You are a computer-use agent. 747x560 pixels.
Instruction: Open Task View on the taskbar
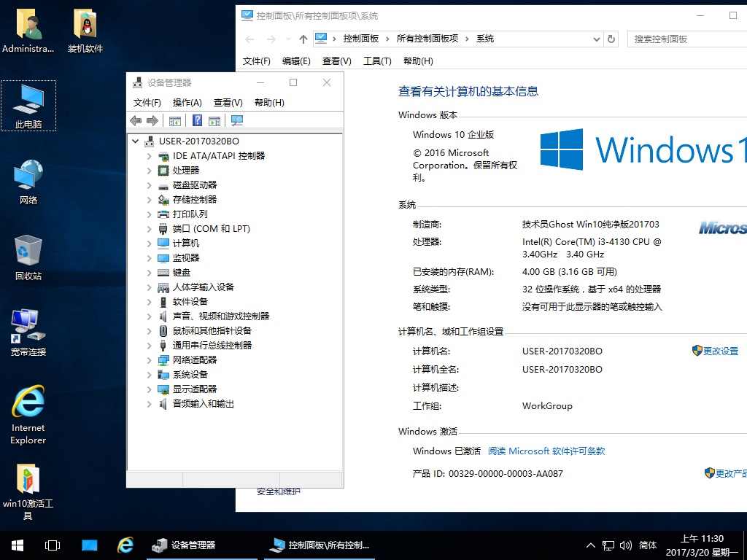(x=53, y=545)
